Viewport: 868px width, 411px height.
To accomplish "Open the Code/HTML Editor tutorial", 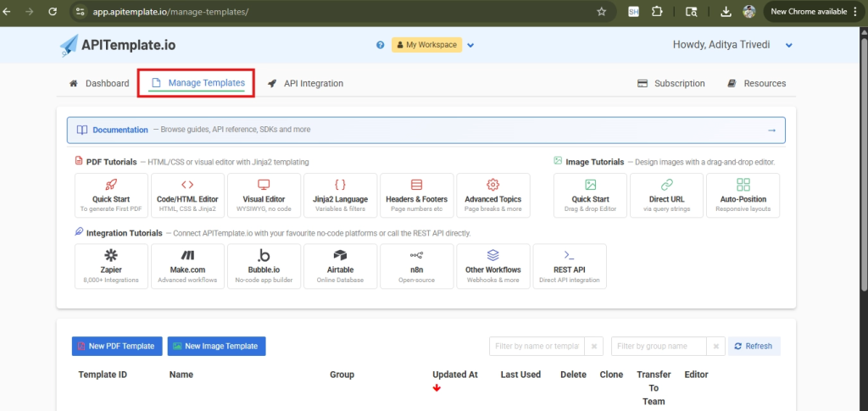I will tap(187, 196).
